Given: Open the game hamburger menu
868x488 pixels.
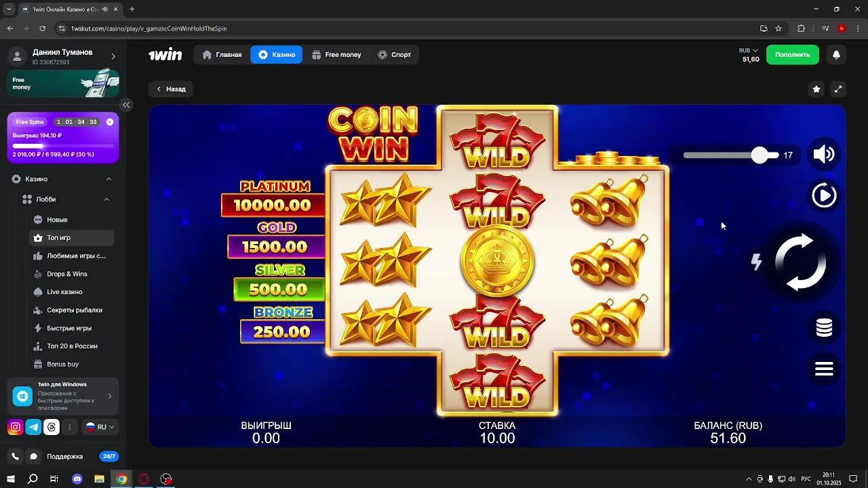Looking at the screenshot, I should coord(824,369).
